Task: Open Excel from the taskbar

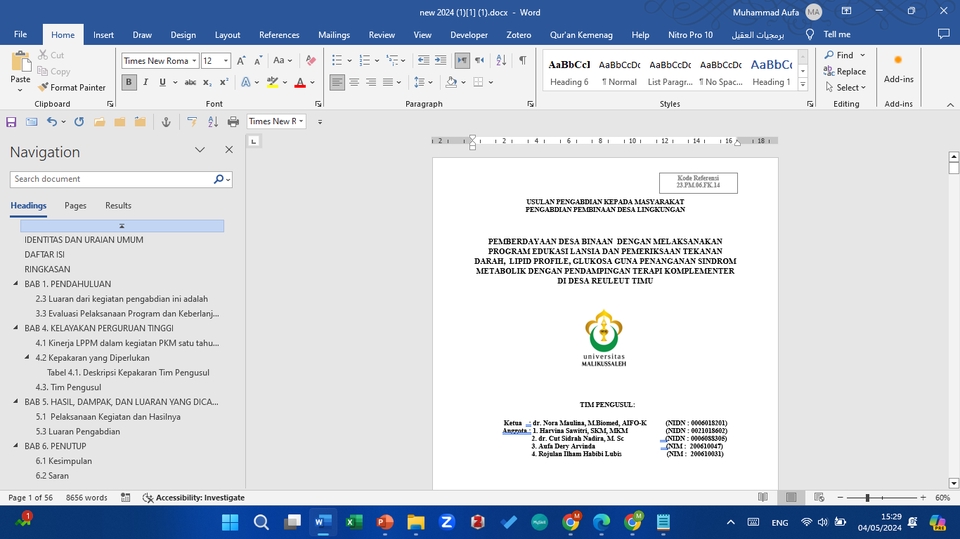Action: tap(354, 522)
